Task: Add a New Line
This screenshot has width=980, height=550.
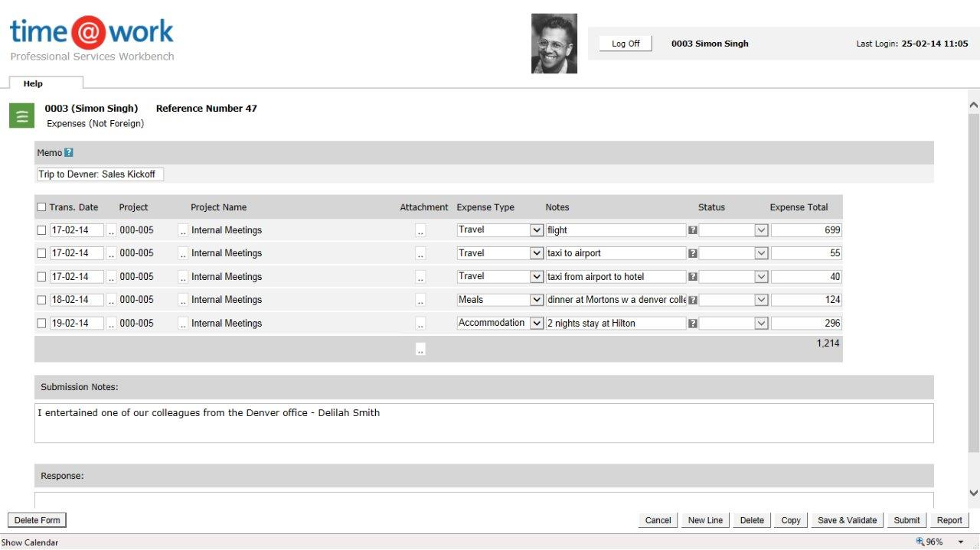Action: click(705, 520)
